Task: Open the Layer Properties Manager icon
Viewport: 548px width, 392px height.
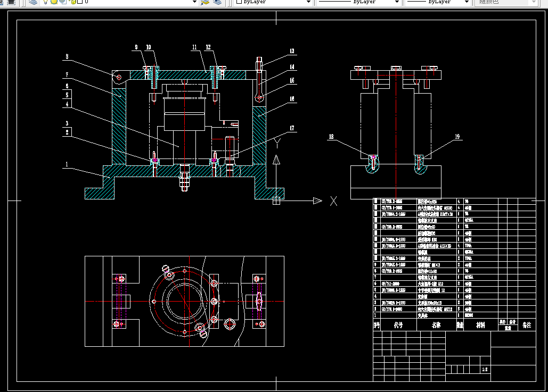Action: (33, 2)
